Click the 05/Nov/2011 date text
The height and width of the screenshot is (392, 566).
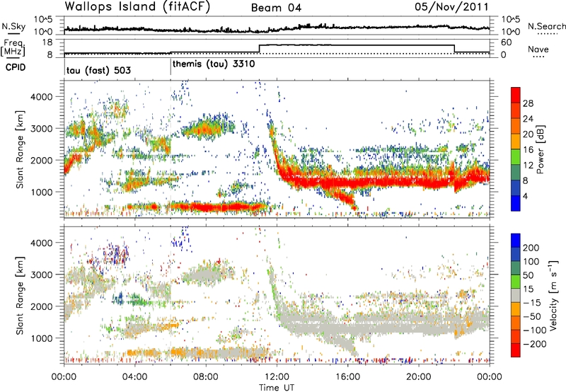[451, 6]
